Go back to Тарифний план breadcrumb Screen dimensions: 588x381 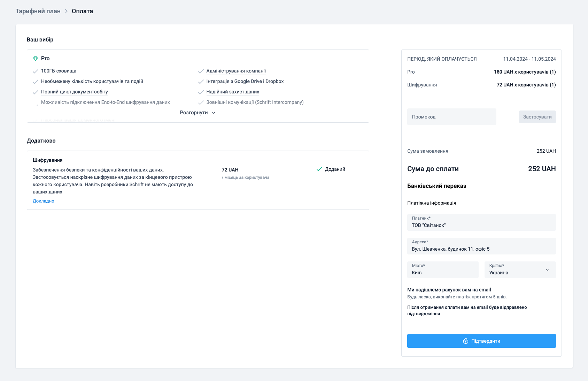pyautogui.click(x=38, y=11)
